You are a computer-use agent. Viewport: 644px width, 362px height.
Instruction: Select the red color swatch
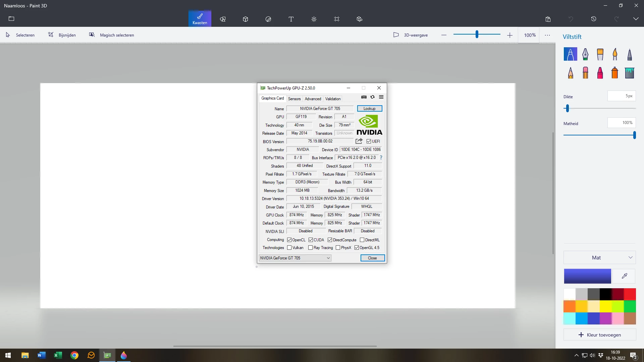coord(630,294)
